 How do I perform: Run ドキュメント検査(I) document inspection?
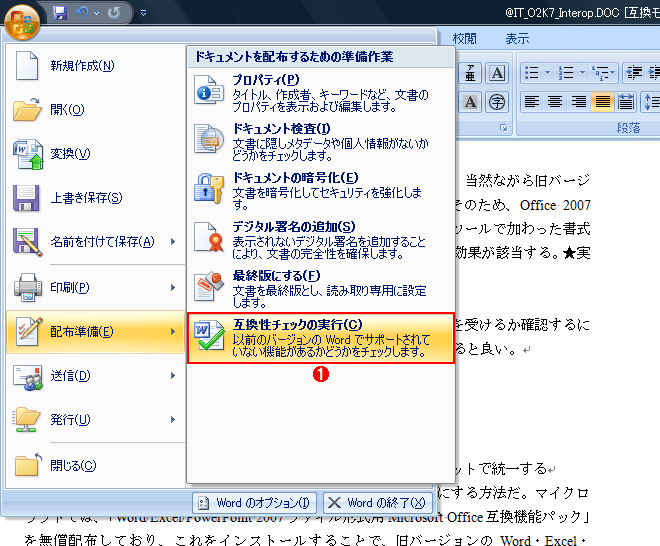tap(321, 142)
